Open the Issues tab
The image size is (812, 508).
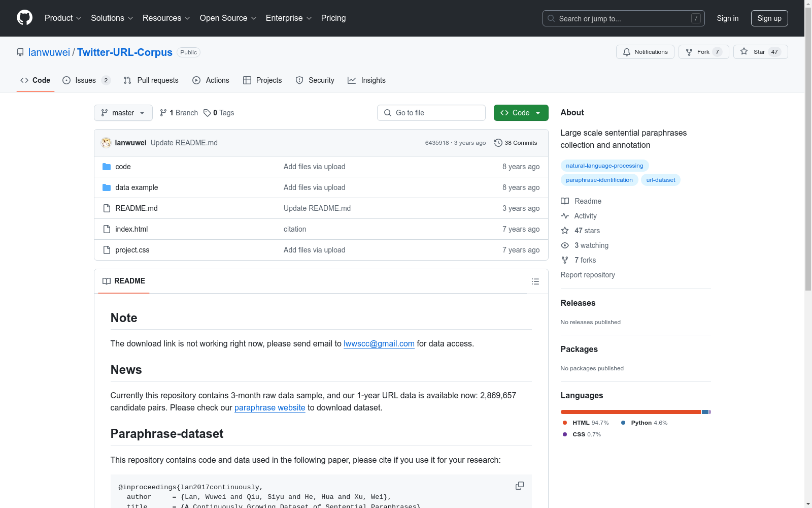[x=86, y=80]
